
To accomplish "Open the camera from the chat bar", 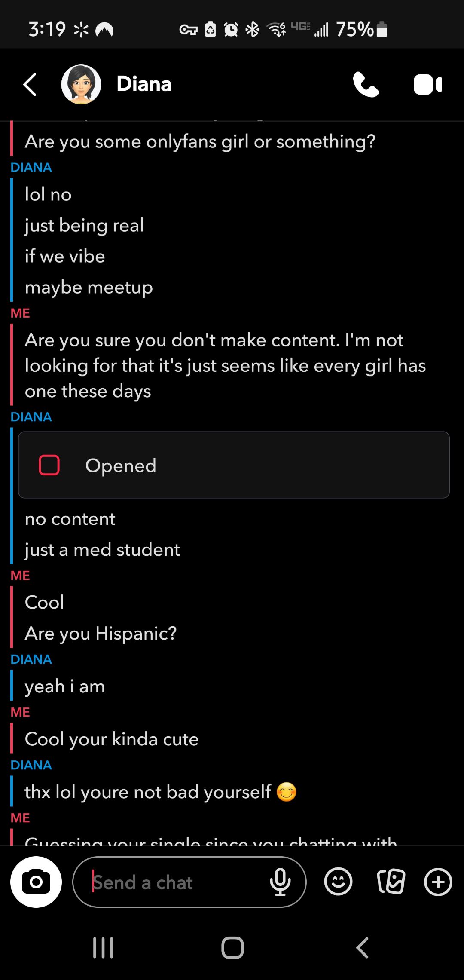I will (36, 882).
